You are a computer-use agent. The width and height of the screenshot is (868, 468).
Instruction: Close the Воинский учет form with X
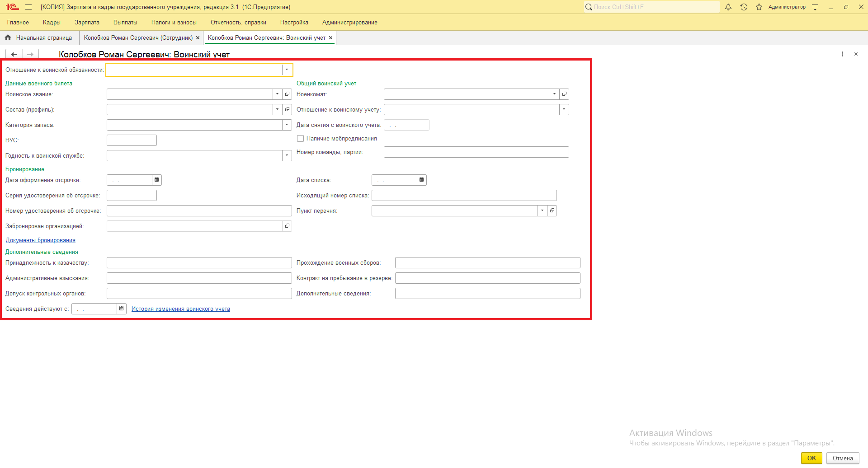point(856,54)
